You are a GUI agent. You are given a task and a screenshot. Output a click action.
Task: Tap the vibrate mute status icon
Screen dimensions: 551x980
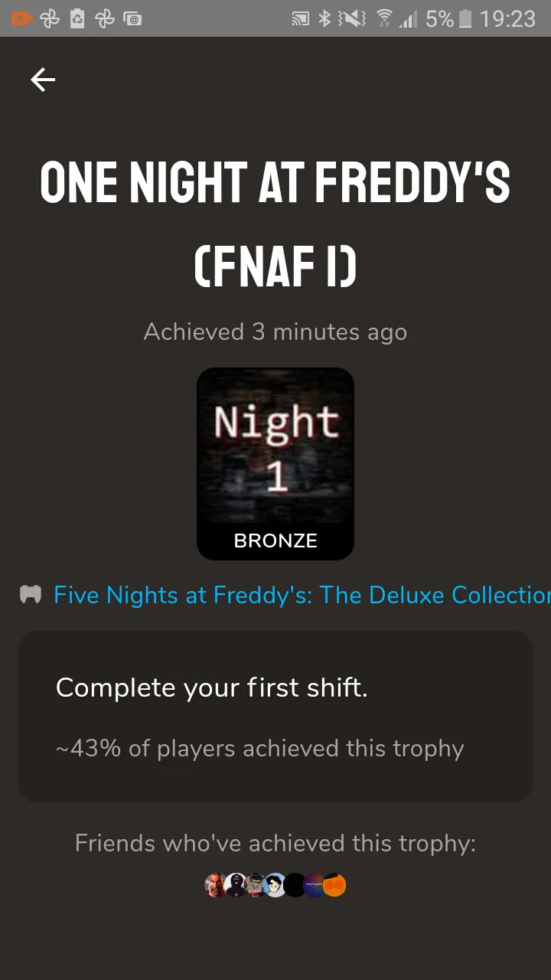(x=351, y=19)
